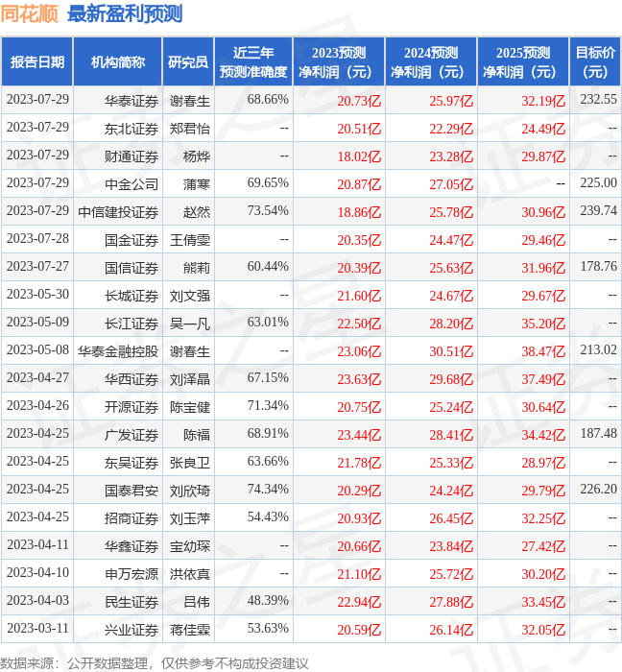Click the 2024预测净利润 column header

[431, 62]
